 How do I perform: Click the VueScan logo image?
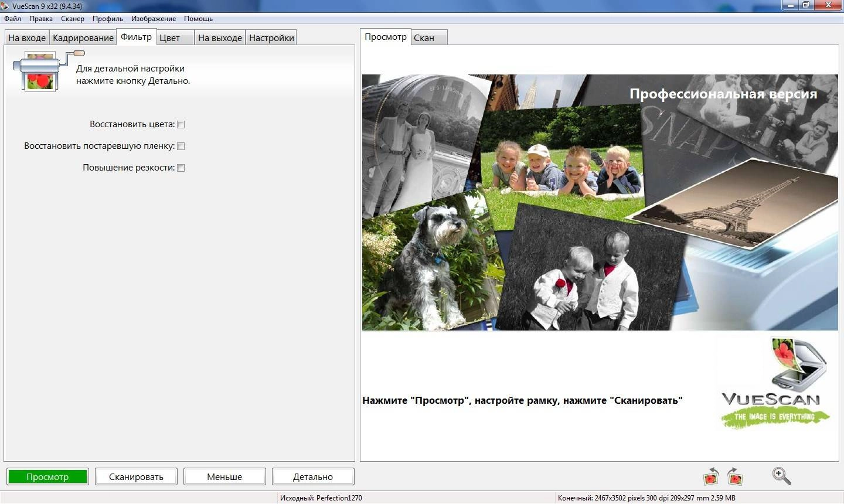point(775,383)
